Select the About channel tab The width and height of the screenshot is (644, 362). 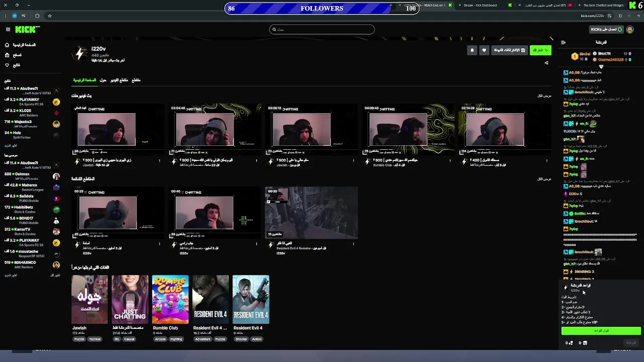[103, 80]
